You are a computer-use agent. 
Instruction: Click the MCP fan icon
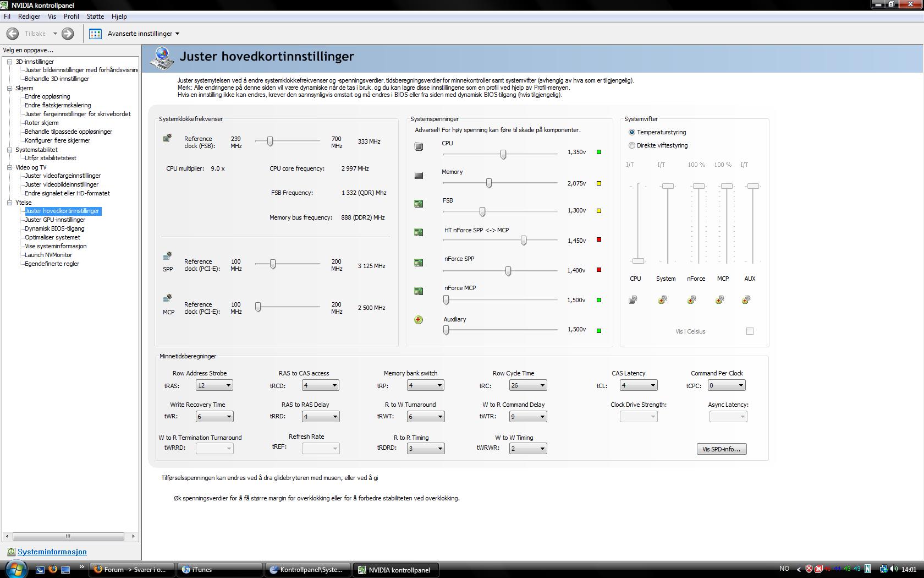pos(720,299)
